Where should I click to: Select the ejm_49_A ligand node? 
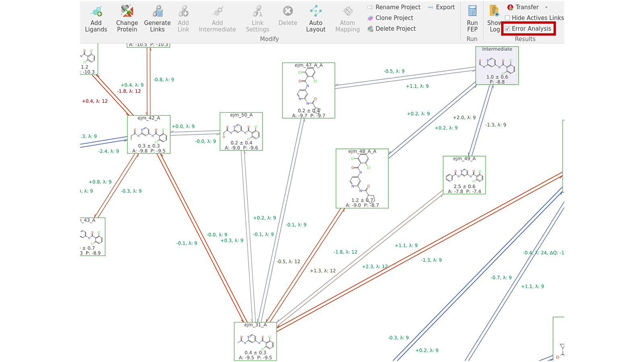click(464, 175)
